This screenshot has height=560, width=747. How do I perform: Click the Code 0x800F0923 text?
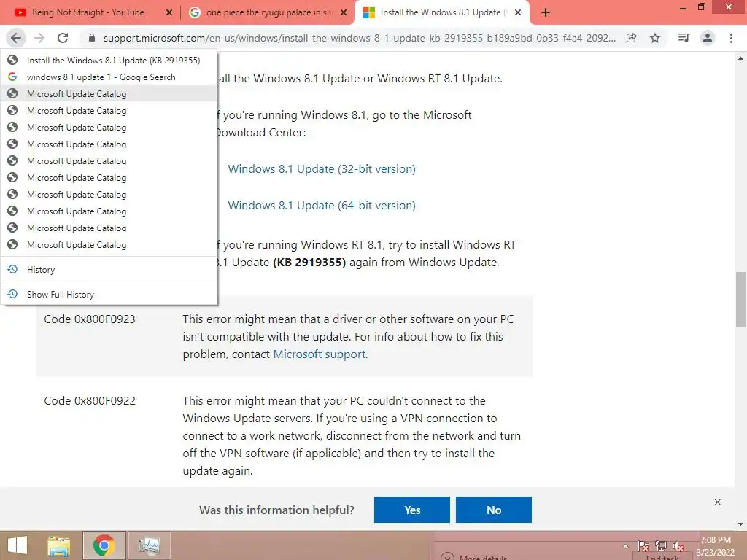pyautogui.click(x=90, y=319)
